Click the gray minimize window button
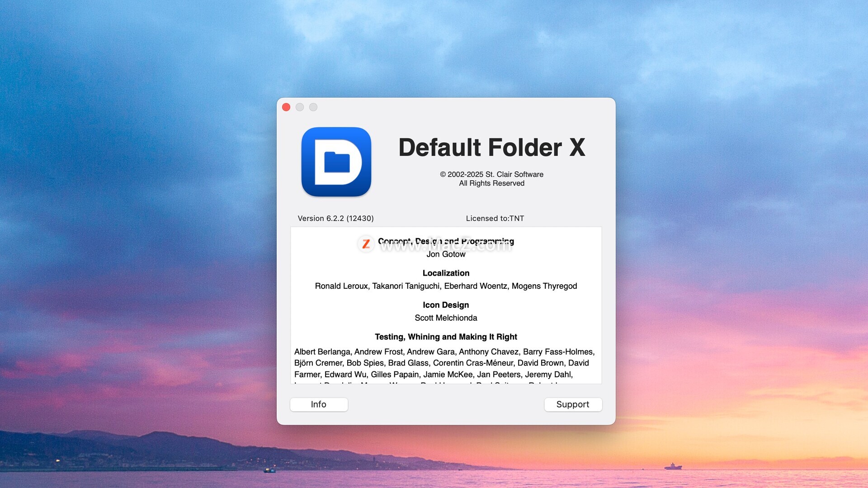 point(300,107)
